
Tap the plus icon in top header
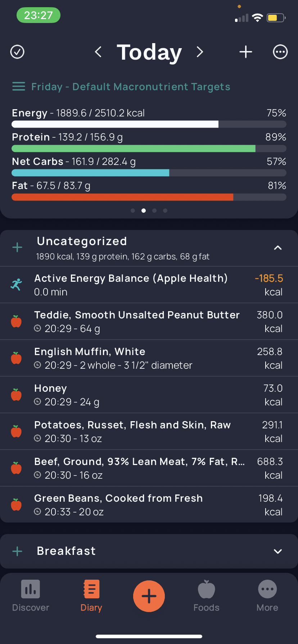coord(246,52)
